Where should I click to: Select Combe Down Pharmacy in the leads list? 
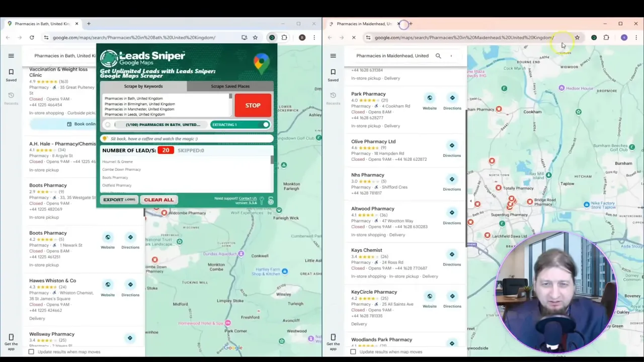(121, 169)
